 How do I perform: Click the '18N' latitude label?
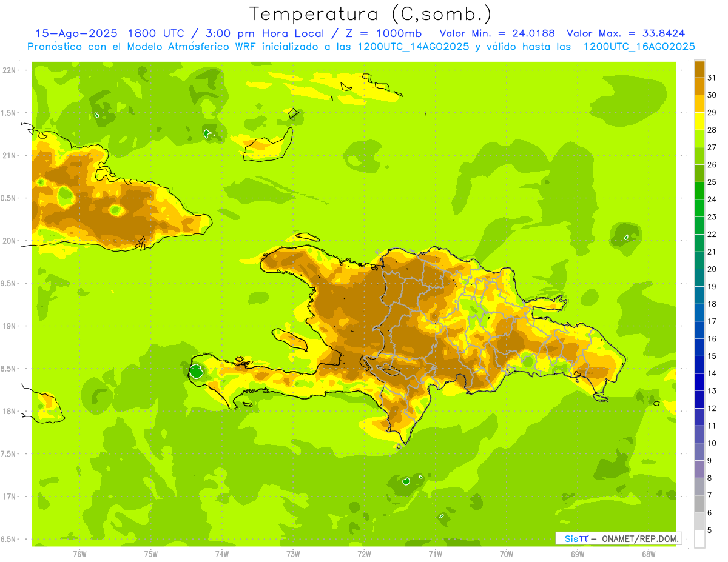(x=9, y=412)
